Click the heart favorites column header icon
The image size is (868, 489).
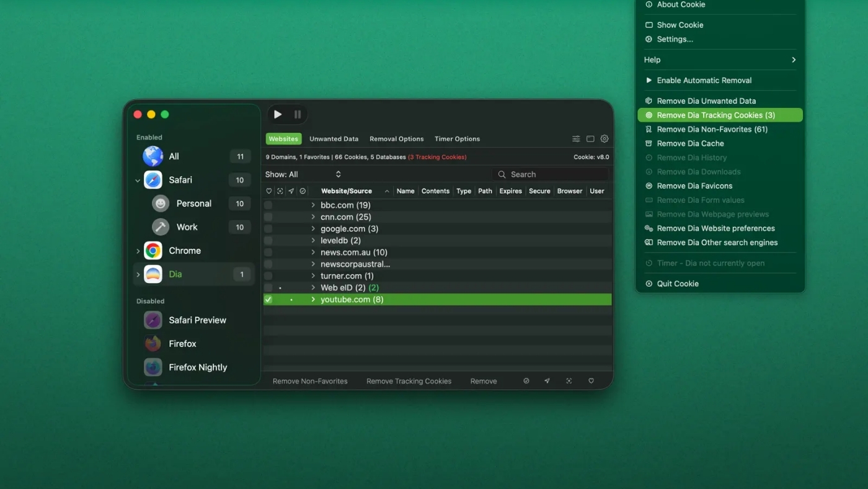[x=268, y=191]
